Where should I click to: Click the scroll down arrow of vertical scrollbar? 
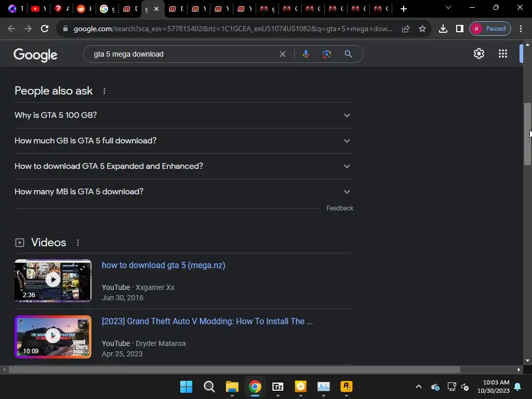(527, 361)
